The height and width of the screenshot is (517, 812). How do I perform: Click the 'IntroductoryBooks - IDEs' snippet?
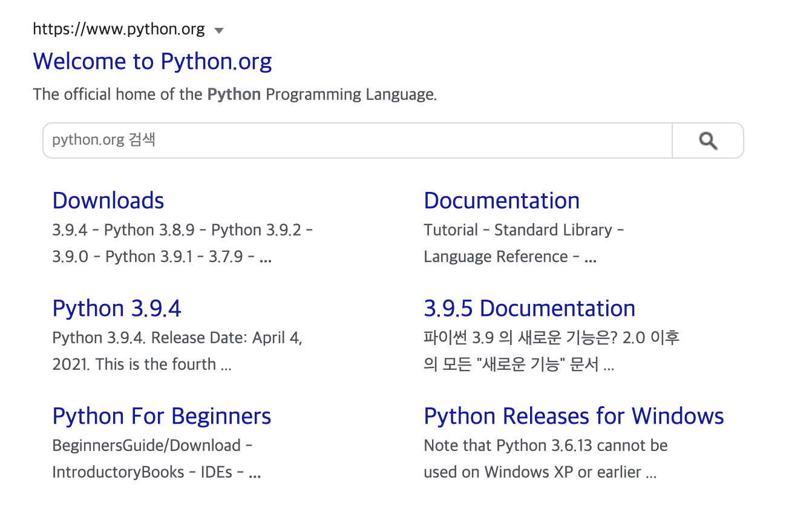point(156,472)
